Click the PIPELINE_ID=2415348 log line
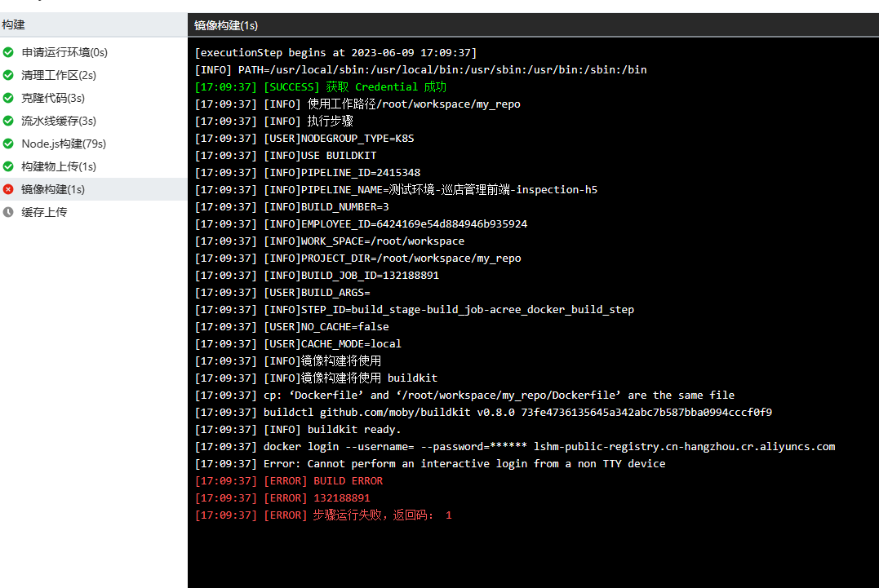This screenshot has width=879, height=588. pyautogui.click(x=307, y=172)
